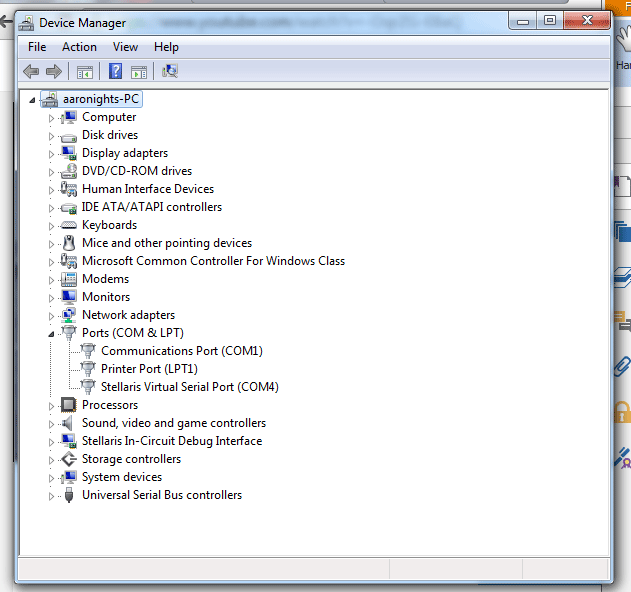
Task: Minimize the Device Manager window
Action: 522,21
